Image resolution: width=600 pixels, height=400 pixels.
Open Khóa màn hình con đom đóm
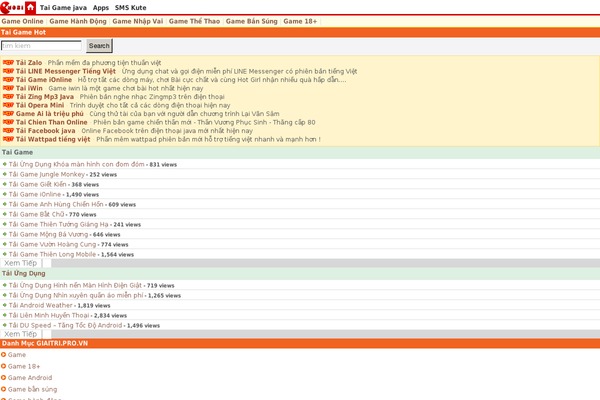click(x=77, y=164)
